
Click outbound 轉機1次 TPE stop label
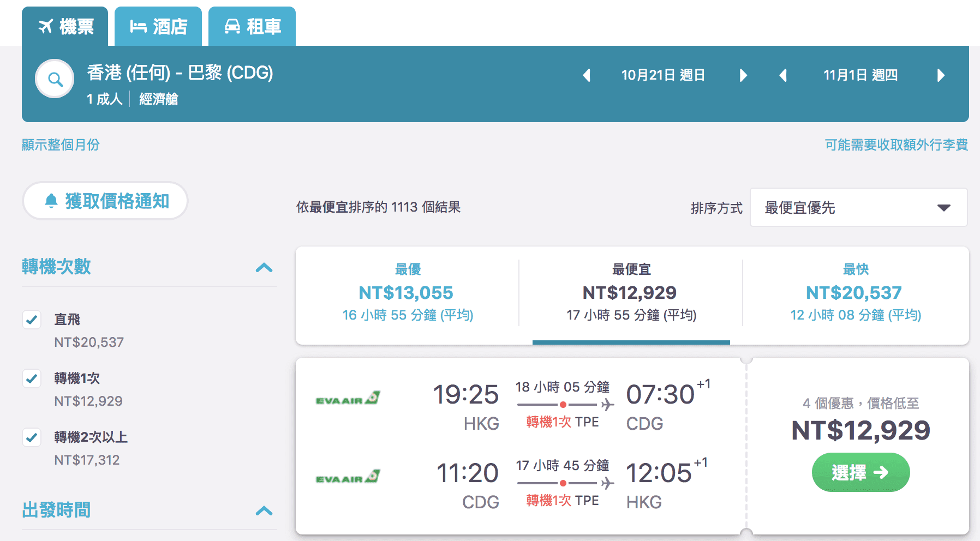[563, 422]
